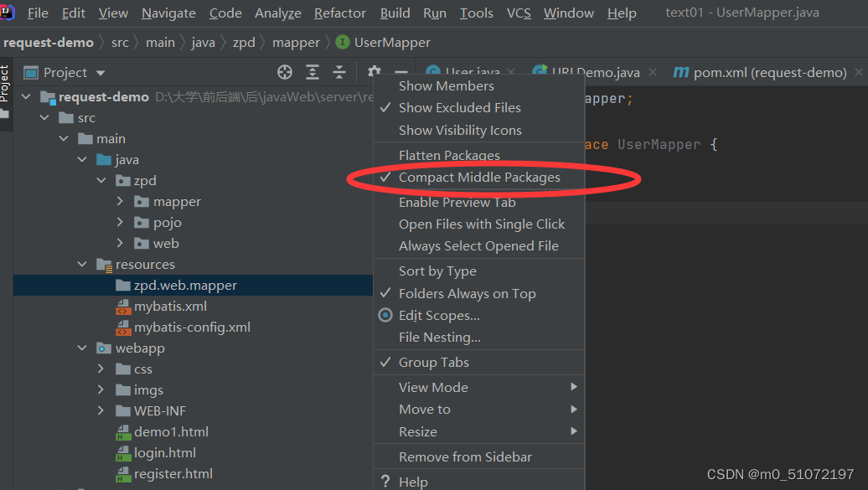Switch to pom.xml (request-demo) tab

click(x=760, y=72)
